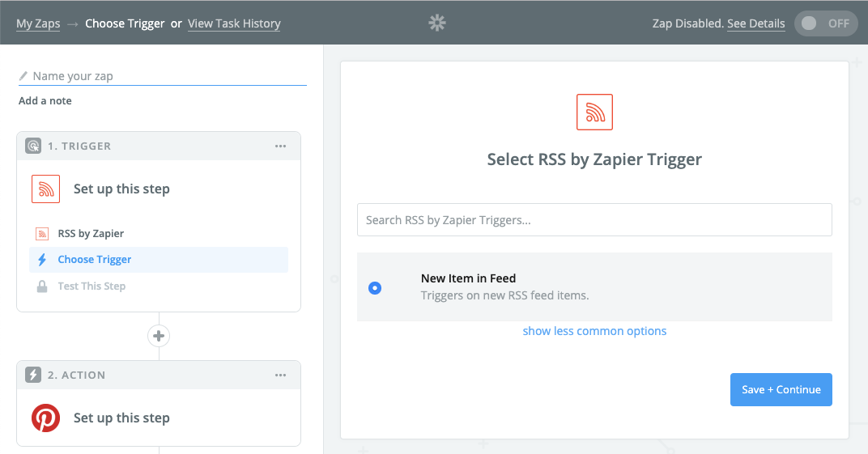The width and height of the screenshot is (868, 454).
Task: Click Triggers on new RSS feed items description
Action: 505,295
